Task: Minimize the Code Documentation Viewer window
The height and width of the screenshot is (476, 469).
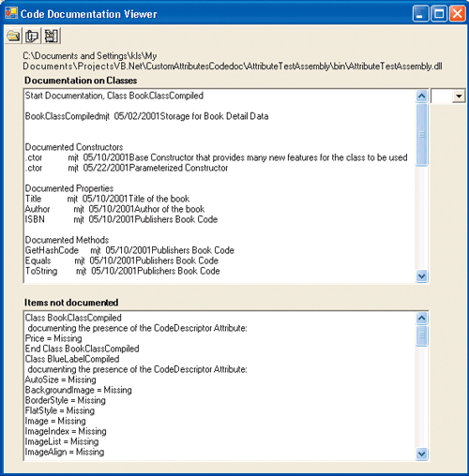Action: pos(421,14)
